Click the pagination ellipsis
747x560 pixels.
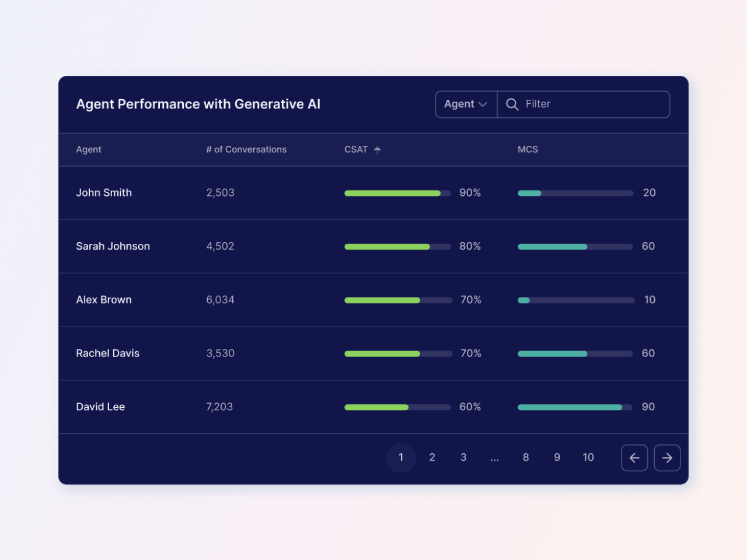495,459
